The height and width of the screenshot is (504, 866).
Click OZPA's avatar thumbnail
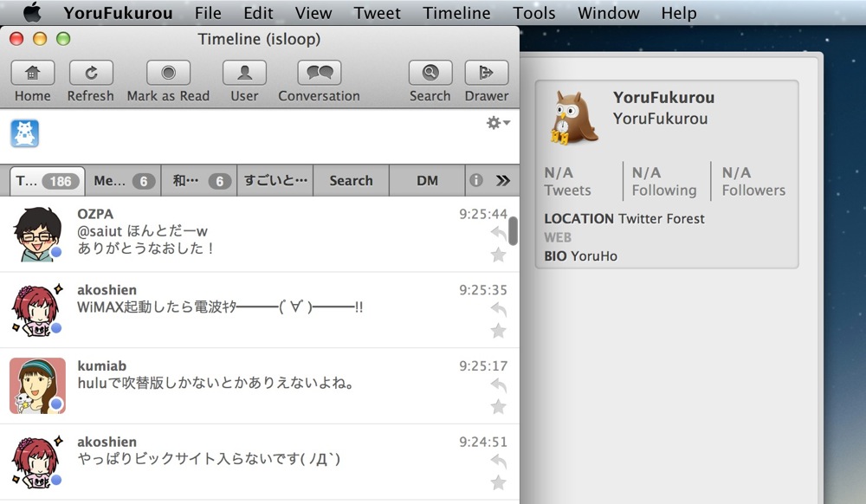(x=37, y=234)
